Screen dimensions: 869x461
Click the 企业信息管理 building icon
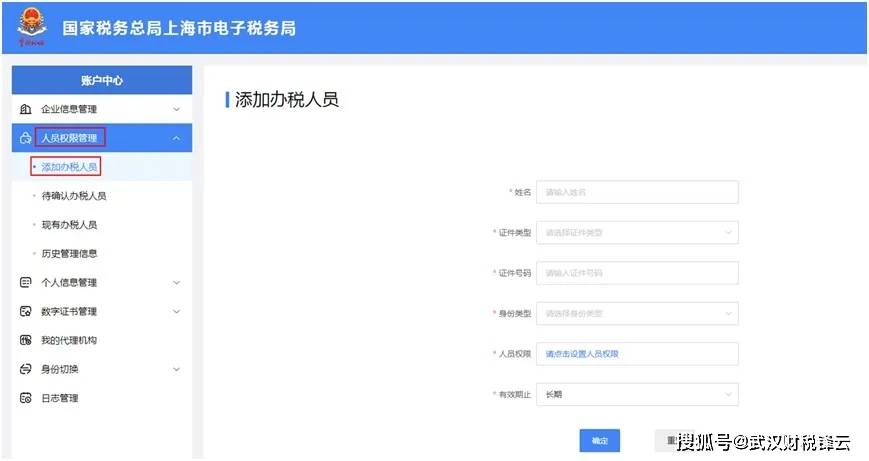click(x=25, y=109)
